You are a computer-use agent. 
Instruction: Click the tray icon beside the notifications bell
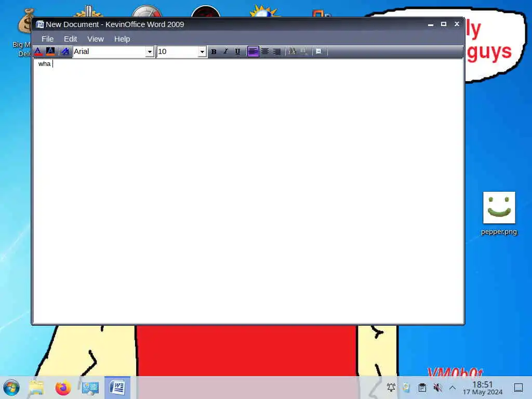[x=406, y=387]
